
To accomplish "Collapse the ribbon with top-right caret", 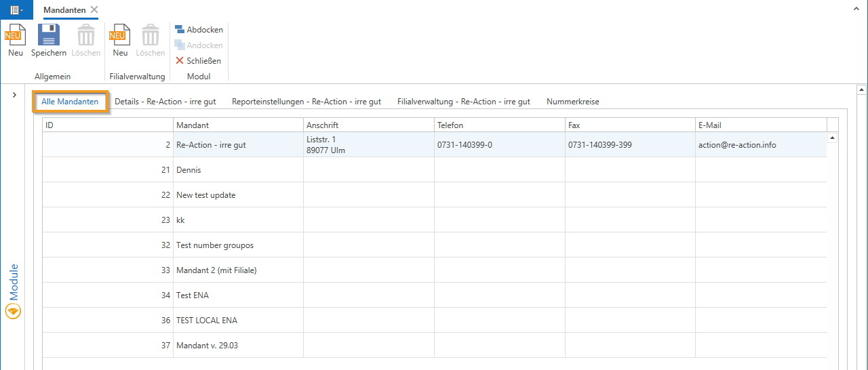I will pos(856,9).
